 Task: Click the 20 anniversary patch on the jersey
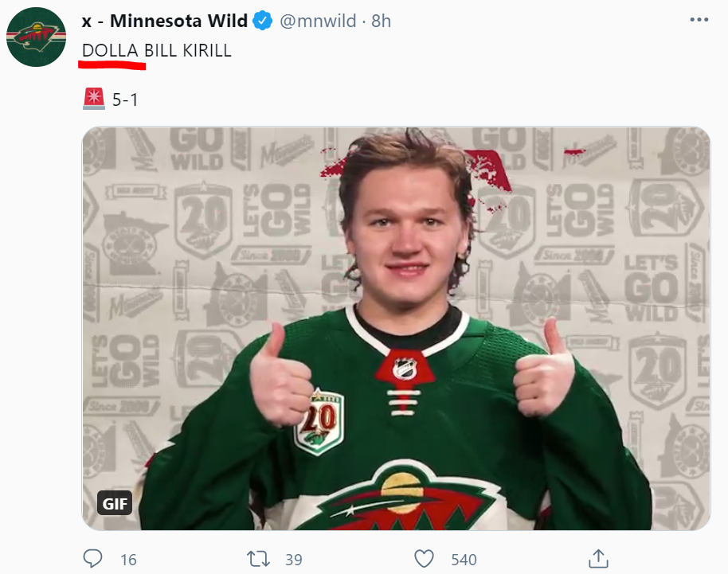coord(320,422)
